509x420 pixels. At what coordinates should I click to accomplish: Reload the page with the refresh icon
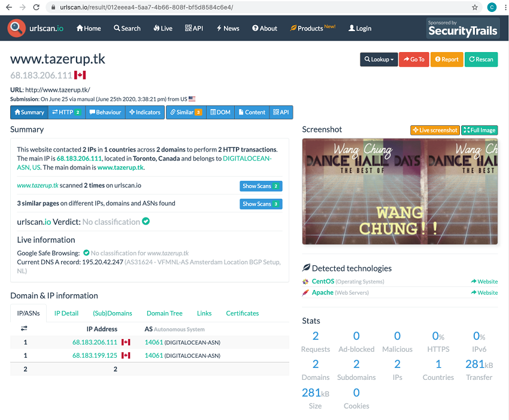tap(37, 7)
